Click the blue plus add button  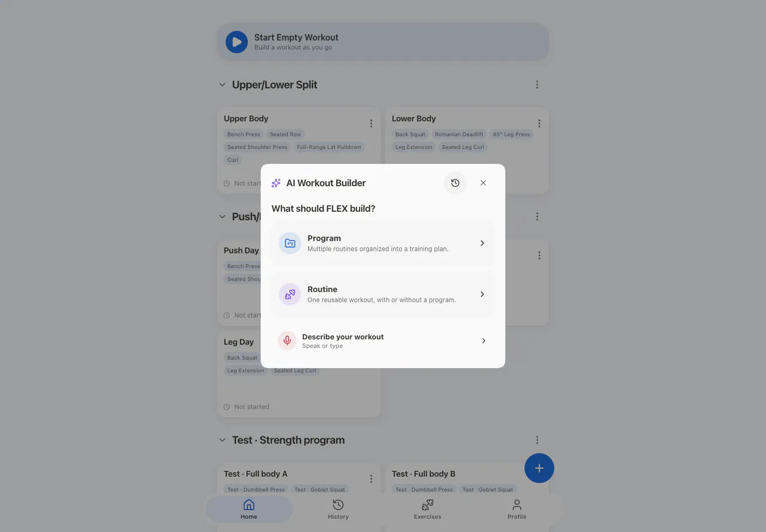click(539, 468)
